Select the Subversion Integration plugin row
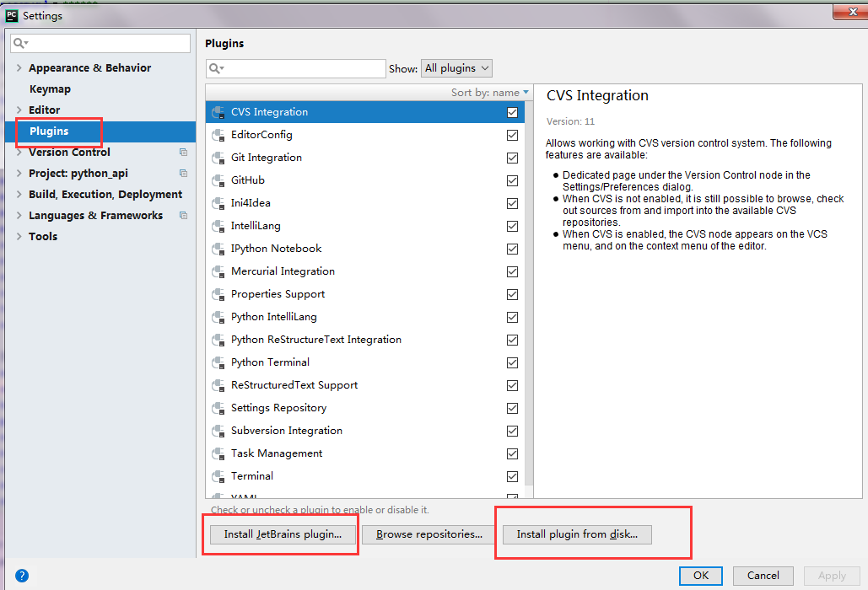The height and width of the screenshot is (590, 868). coord(365,431)
